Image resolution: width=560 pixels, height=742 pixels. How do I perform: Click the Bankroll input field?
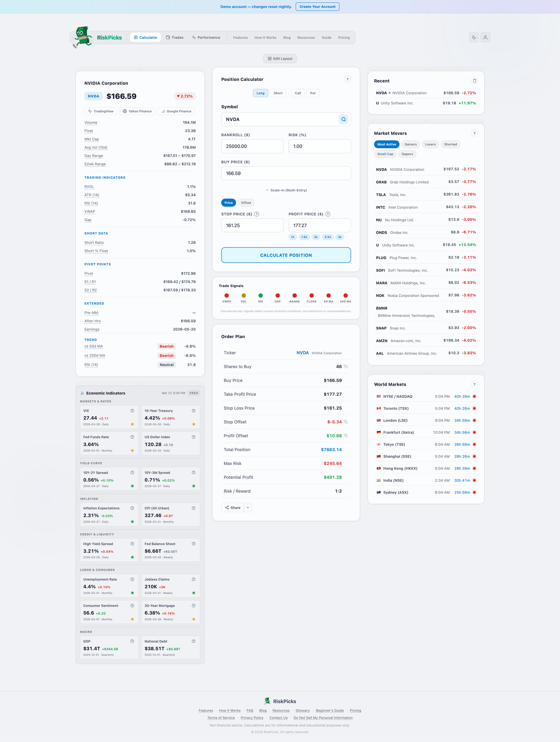pyautogui.click(x=252, y=146)
